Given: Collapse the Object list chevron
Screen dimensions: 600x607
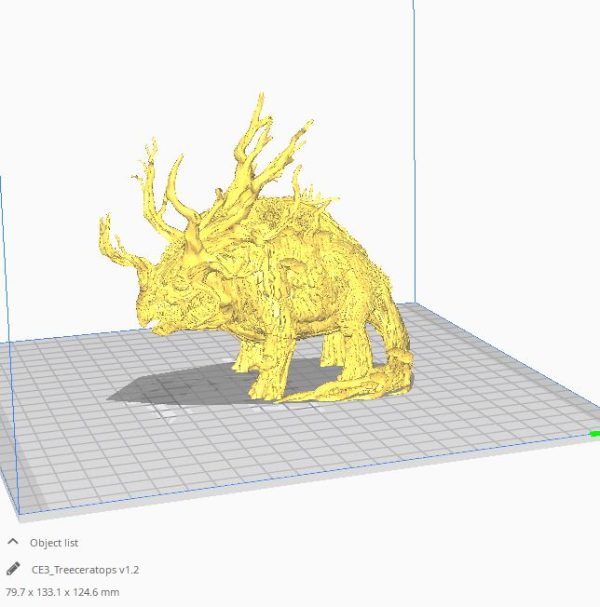Looking at the screenshot, I should click(13, 541).
